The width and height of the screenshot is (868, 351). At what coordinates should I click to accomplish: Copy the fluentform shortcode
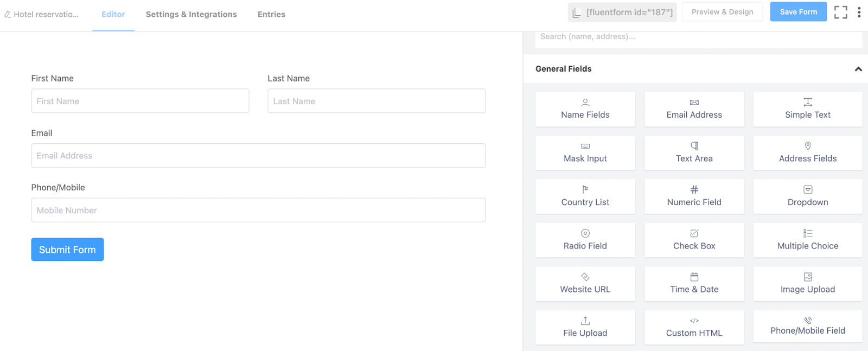pos(622,12)
